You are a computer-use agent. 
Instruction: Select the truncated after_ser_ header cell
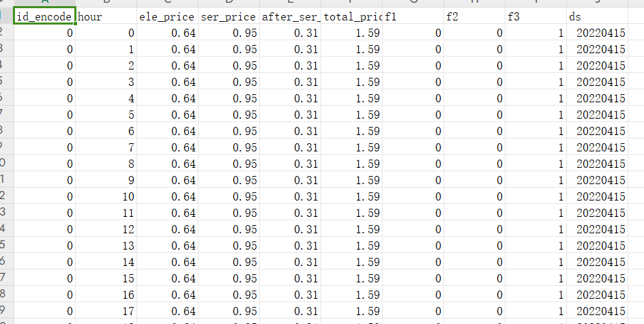tap(290, 16)
